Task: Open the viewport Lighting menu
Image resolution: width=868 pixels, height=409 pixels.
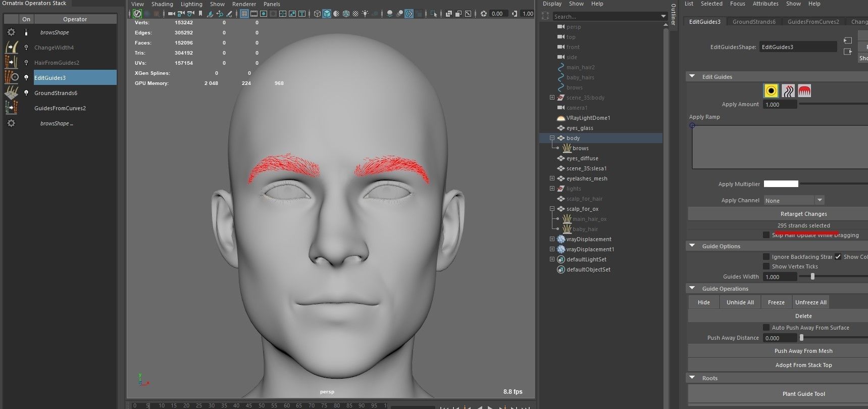Action: 191,4
